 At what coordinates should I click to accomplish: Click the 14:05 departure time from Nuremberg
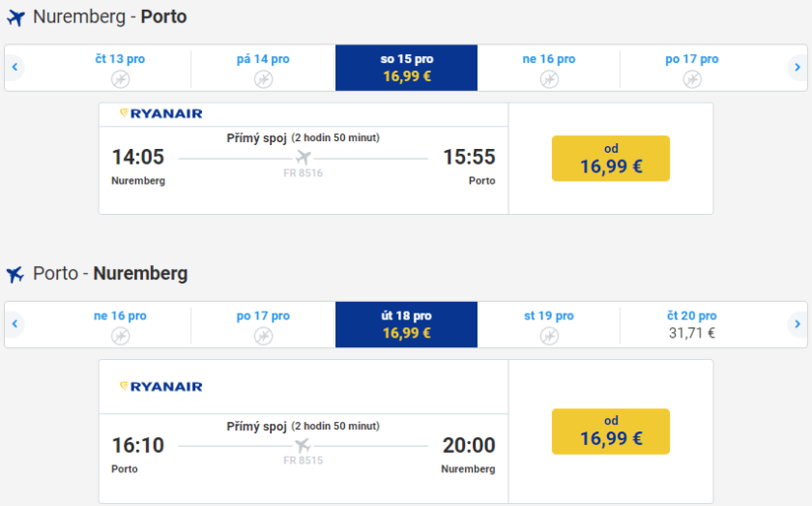pos(138,157)
